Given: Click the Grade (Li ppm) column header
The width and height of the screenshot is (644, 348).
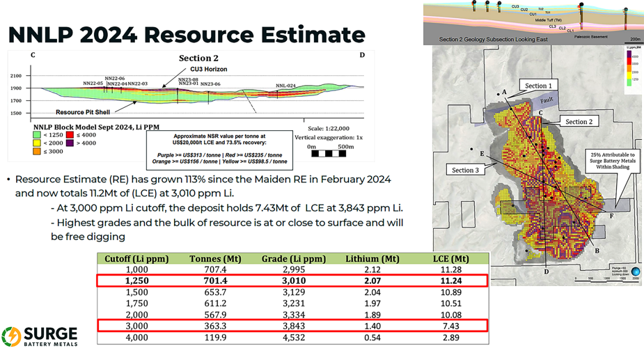Looking at the screenshot, I should pos(294,258).
